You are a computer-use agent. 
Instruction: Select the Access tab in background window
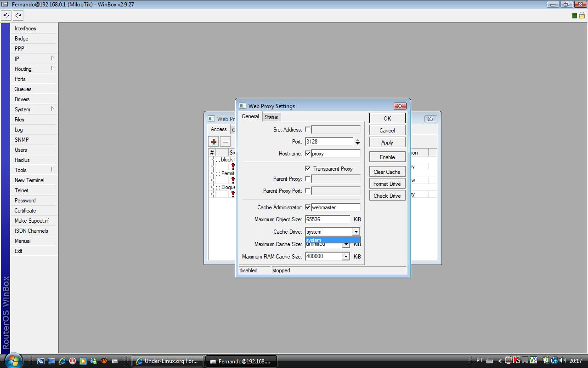pyautogui.click(x=219, y=129)
